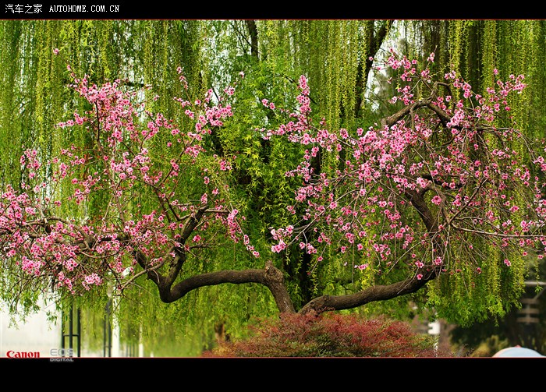Click the right curved dark trunk limb

coord(367,295)
